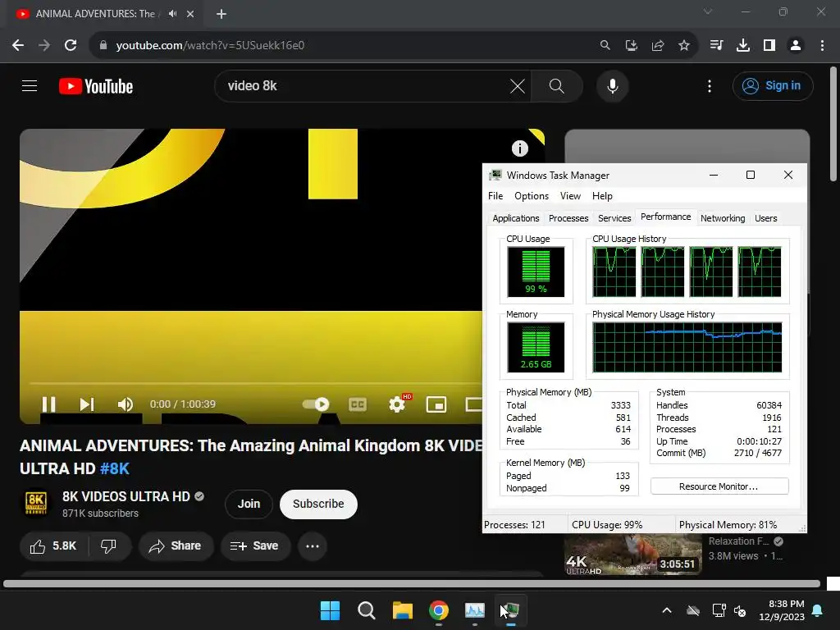Open taskbar Search

point(367,610)
